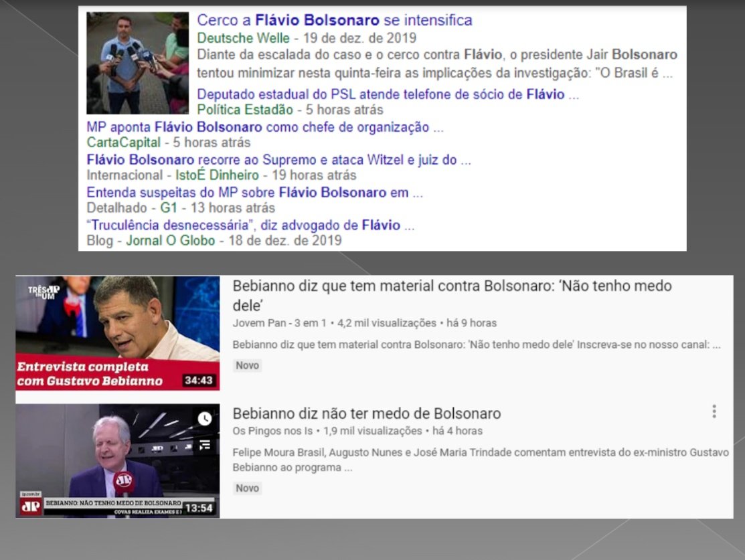The image size is (745, 560).
Task: Click 'Novo' badge under the Jovem Pan video
Action: [x=248, y=365]
